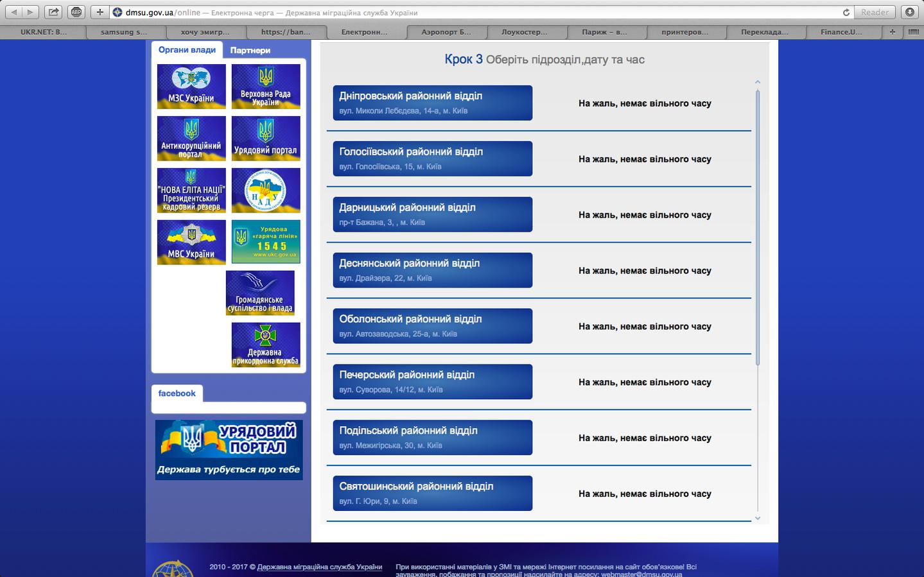924x577 pixels.
Task: Click the Safari share icon
Action: [x=54, y=12]
